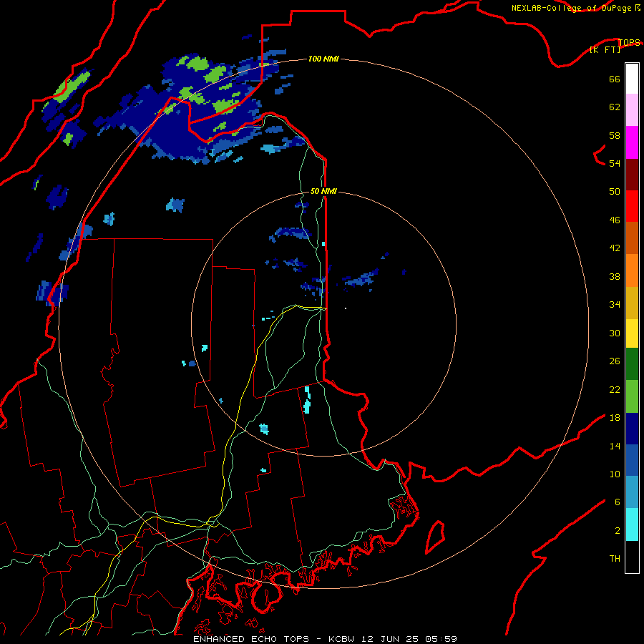
Task: Click the navy blue legend color band
Action: [632, 429]
